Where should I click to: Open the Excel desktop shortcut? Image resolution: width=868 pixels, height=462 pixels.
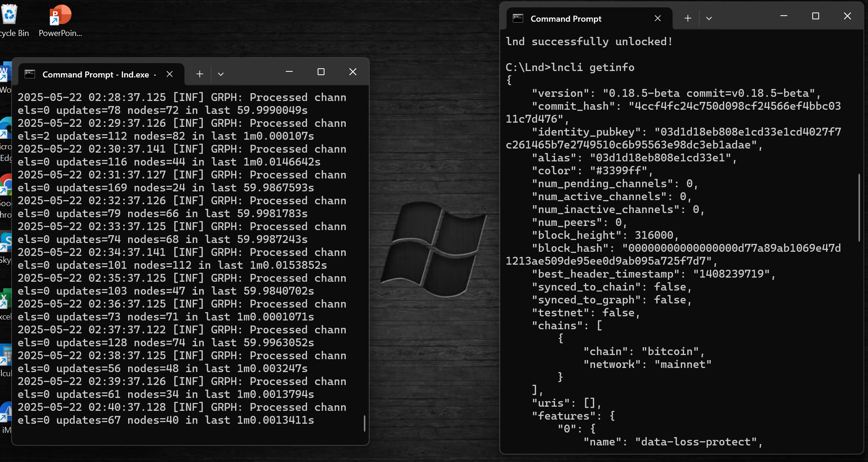click(x=5, y=305)
